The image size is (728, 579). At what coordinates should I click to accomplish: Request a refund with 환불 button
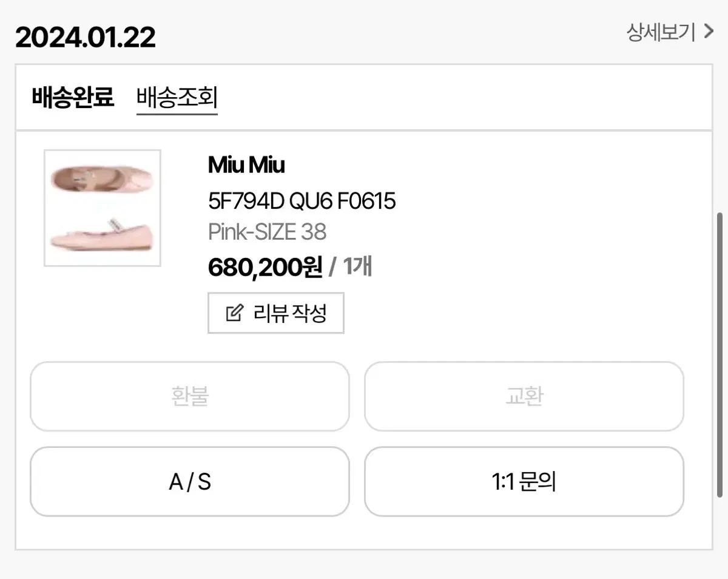190,396
